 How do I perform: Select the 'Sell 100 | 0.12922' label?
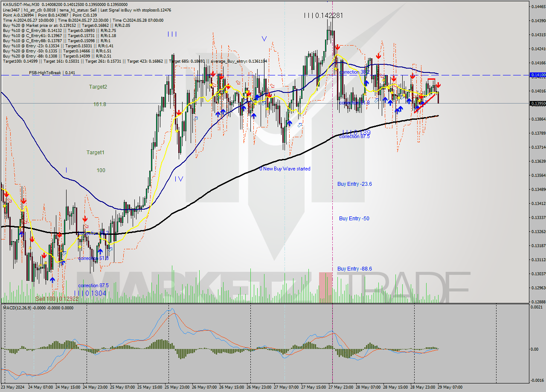point(57,299)
